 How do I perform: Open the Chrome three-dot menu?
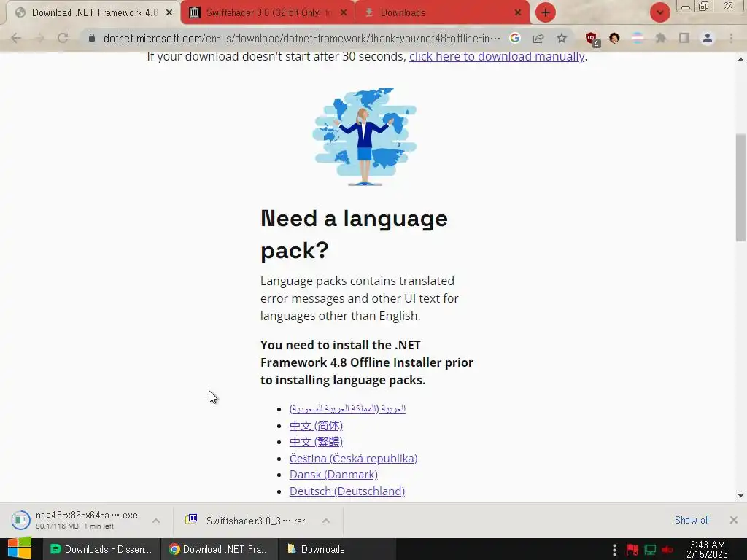point(731,38)
